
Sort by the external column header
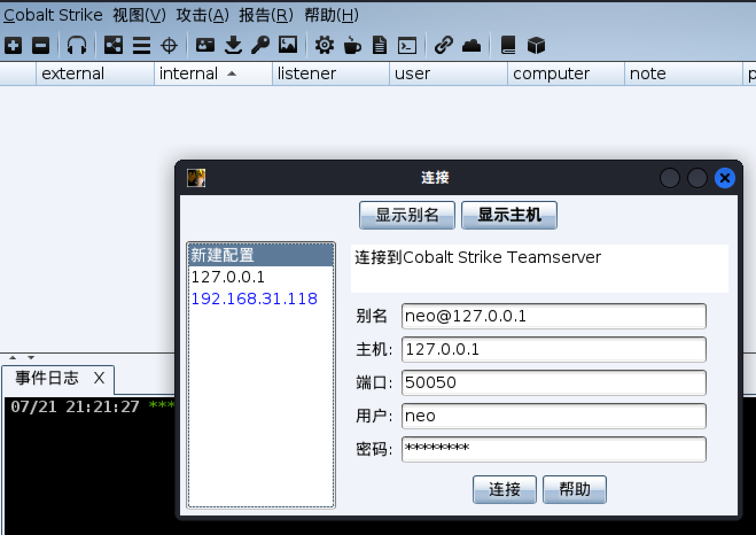95,74
